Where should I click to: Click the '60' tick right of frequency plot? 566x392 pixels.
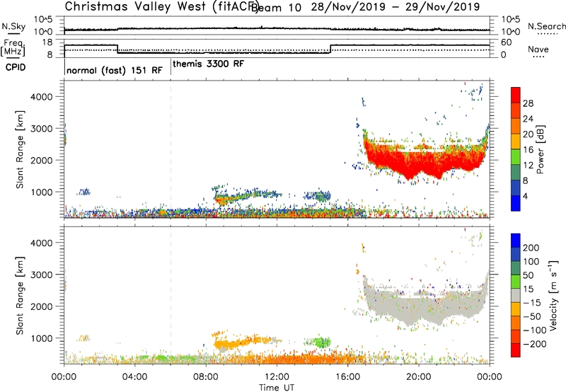pyautogui.click(x=506, y=42)
